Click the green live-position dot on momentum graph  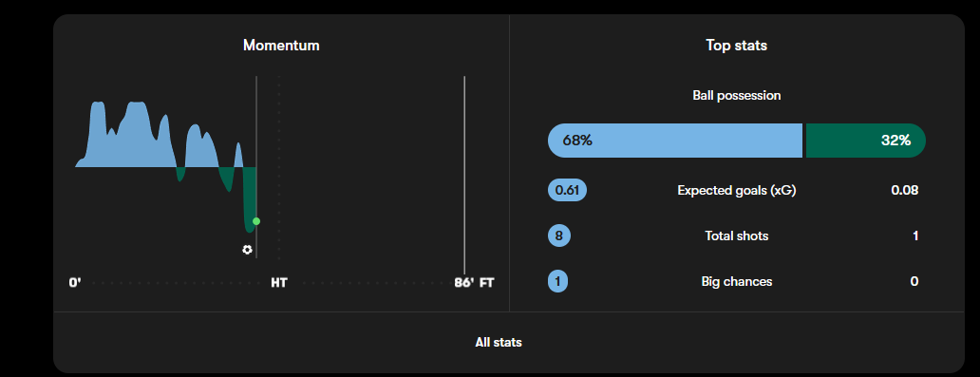256,221
